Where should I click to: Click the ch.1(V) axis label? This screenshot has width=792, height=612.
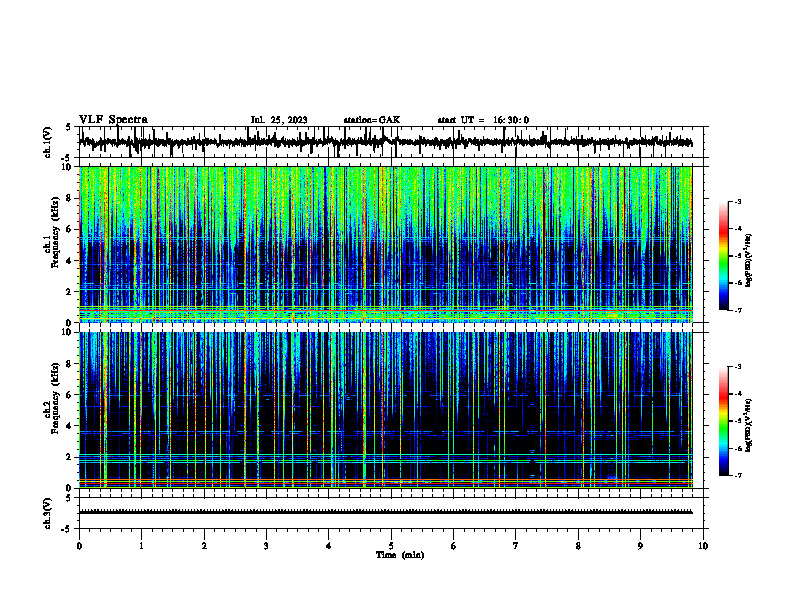(x=48, y=142)
